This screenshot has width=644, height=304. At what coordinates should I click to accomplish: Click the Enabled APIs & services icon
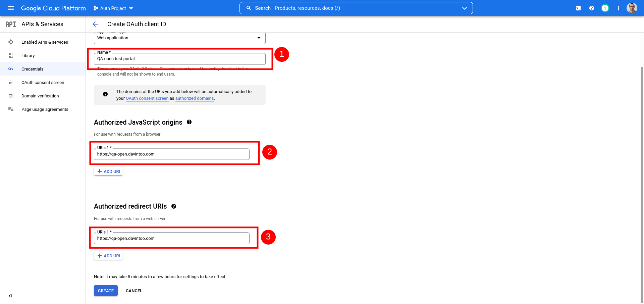11,42
